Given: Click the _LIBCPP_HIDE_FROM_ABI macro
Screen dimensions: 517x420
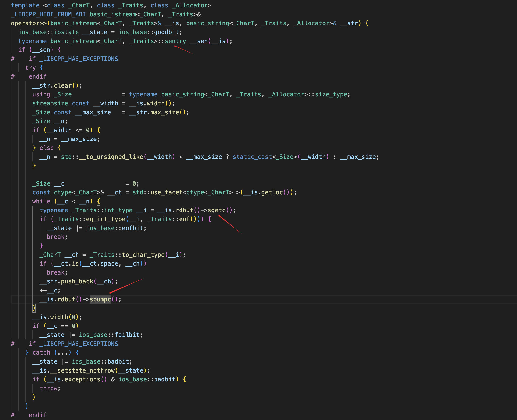Looking at the screenshot, I should 48,14.
